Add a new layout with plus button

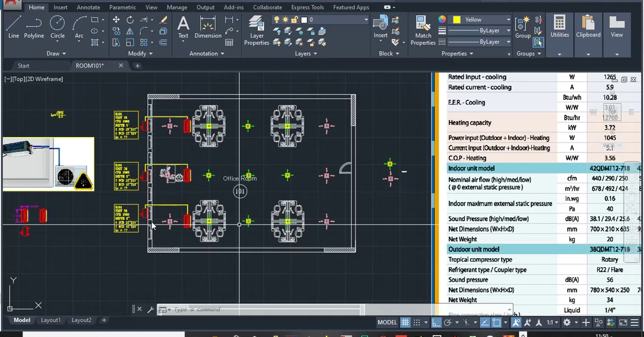[104, 320]
